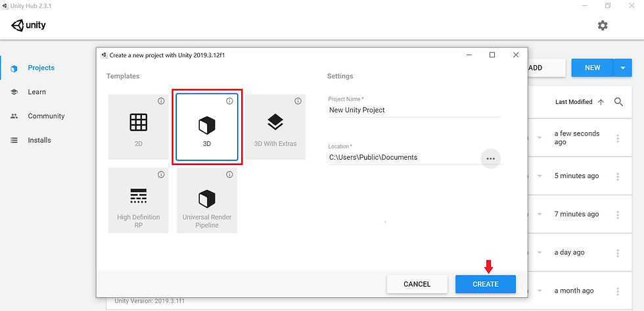Open options for project modified 5 minutes ago
This screenshot has width=644, height=311.
tap(617, 177)
